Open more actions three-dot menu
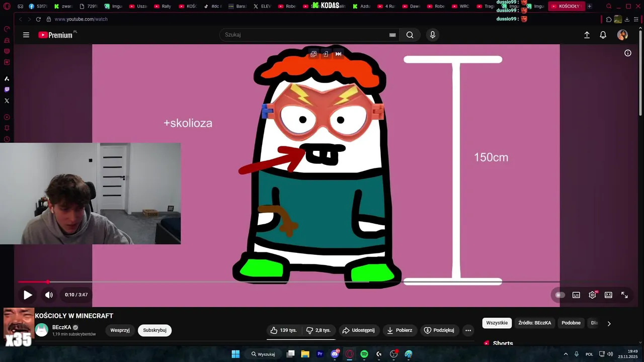The width and height of the screenshot is (644, 362). (x=468, y=330)
